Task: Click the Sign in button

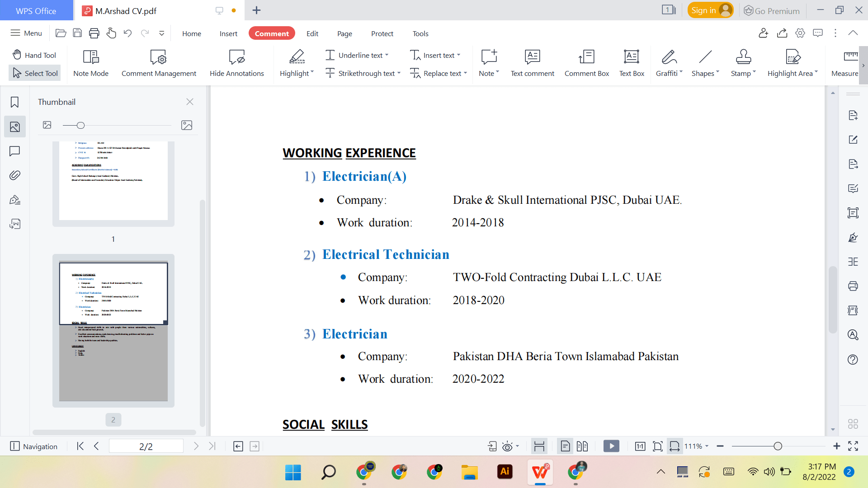Action: point(710,9)
